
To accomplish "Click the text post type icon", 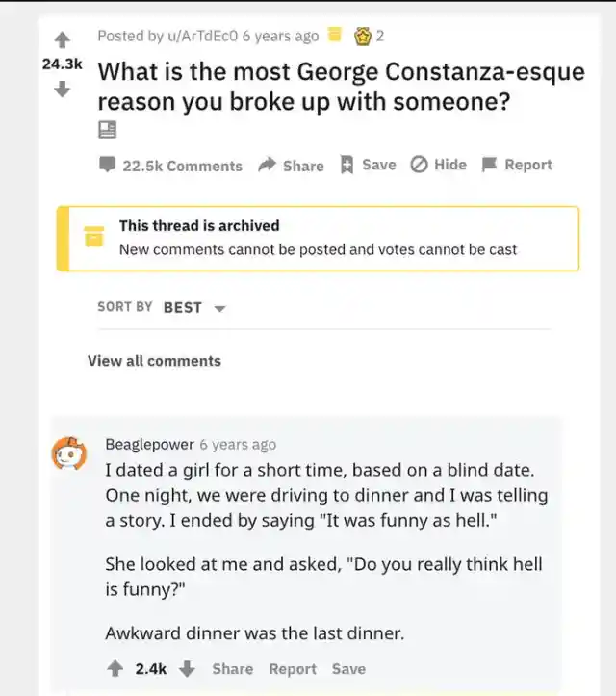I will (107, 130).
